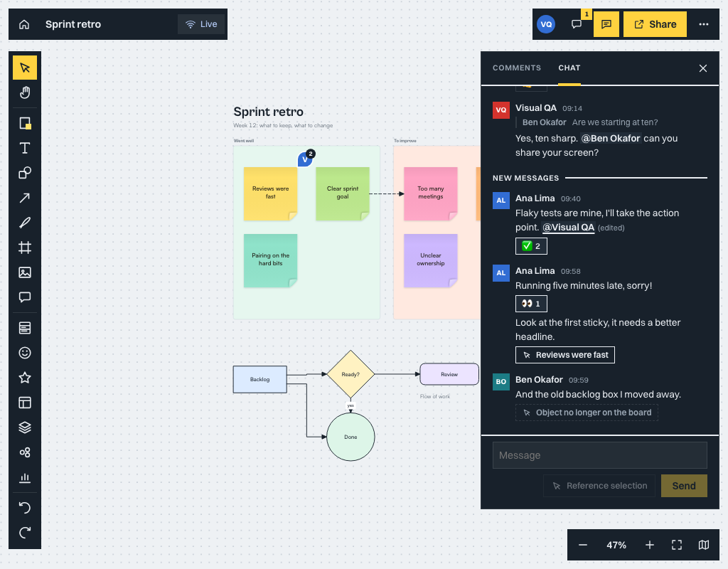
Task: Open the comments icon with badge
Action: coord(577,24)
